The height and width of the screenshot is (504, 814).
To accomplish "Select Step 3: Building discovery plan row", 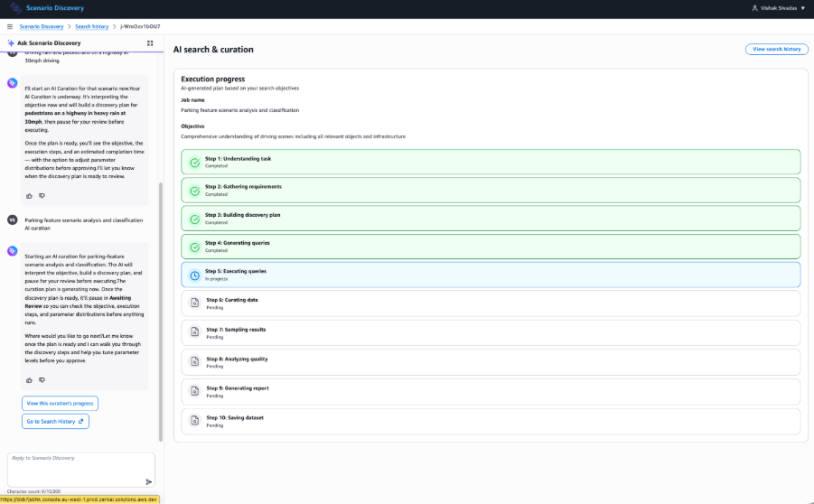I will point(491,218).
